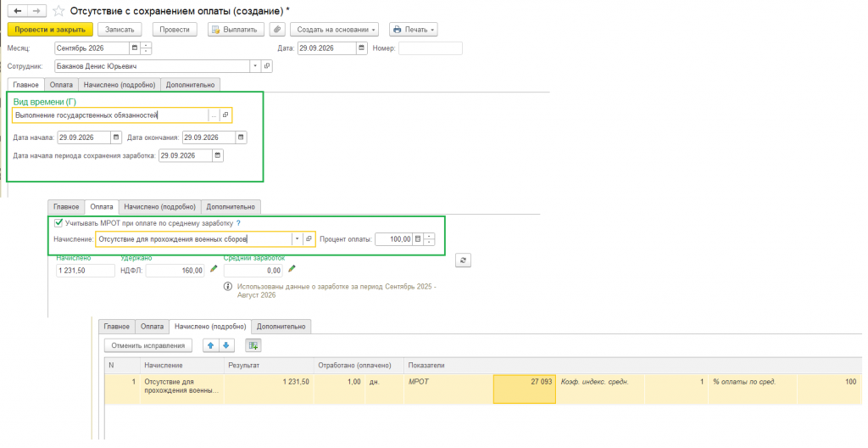Click the % оплаты по сред. value 100
This screenshot has width=868, height=448.
[x=829, y=389]
